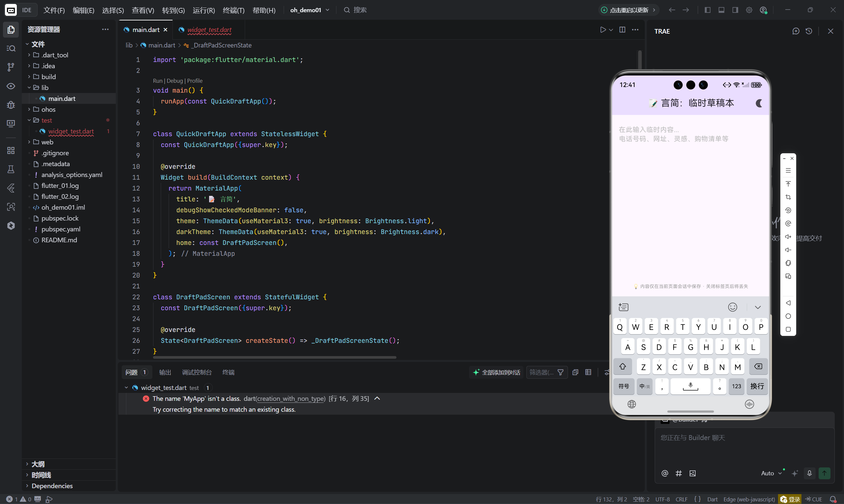
Task: Switch to the widget_test.dart tab
Action: click(209, 30)
